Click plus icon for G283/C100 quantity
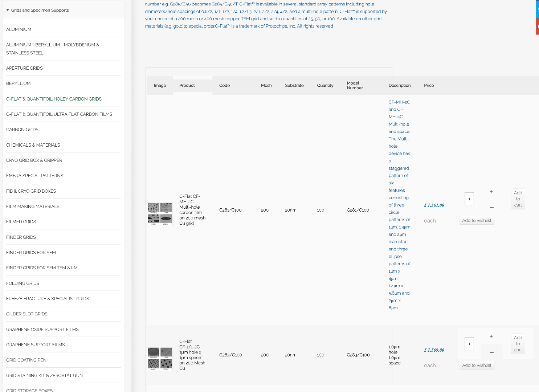The width and height of the screenshot is (539, 392). point(491,336)
